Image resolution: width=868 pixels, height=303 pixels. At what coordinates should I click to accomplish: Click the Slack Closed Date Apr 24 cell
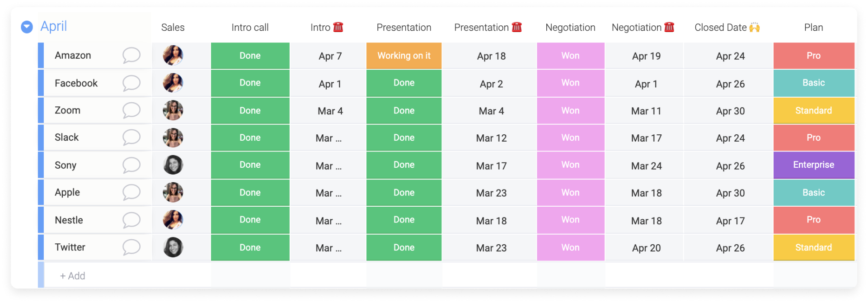(x=730, y=138)
